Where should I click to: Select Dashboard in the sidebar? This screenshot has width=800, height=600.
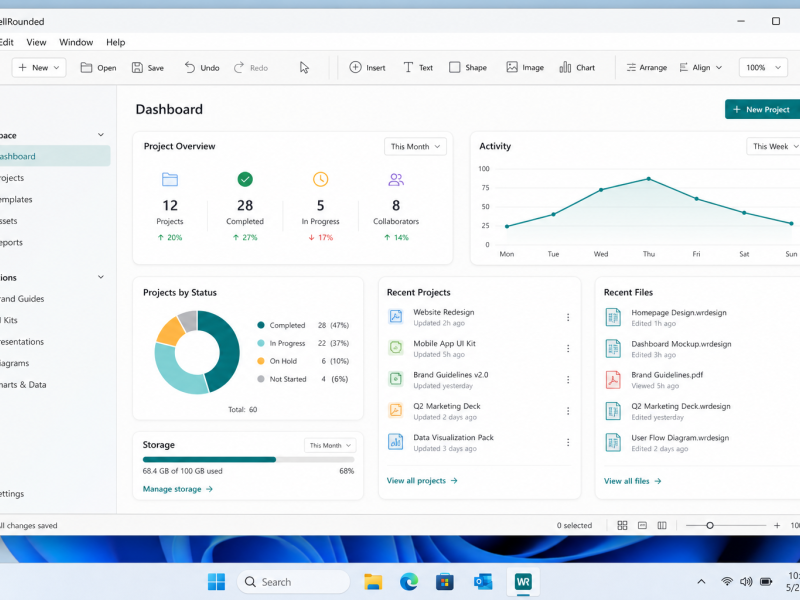pos(54,156)
